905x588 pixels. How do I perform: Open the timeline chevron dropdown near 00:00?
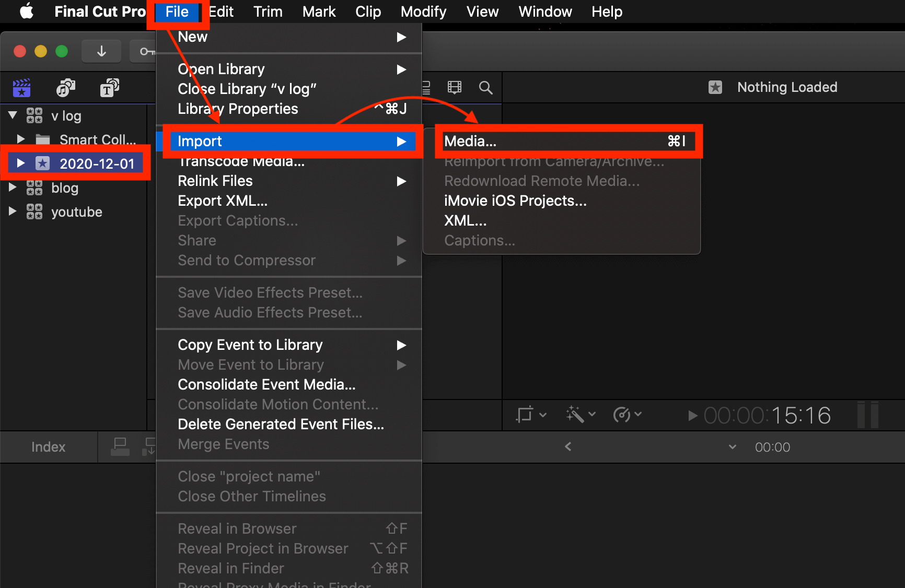point(733,447)
